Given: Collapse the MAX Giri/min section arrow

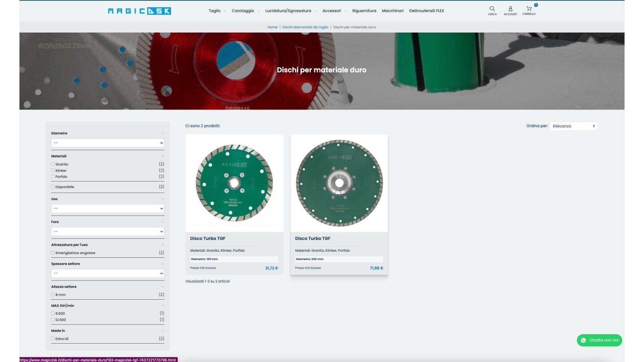Looking at the screenshot, I should (163, 306).
